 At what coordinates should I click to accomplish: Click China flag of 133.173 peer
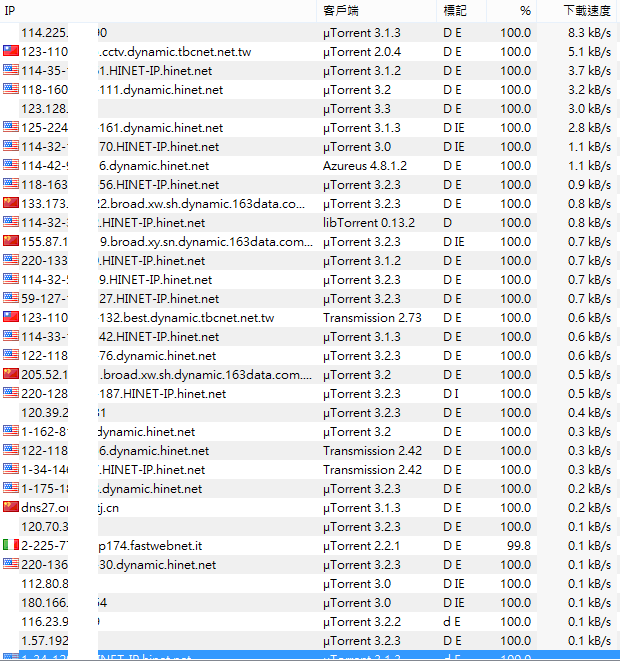(11, 203)
